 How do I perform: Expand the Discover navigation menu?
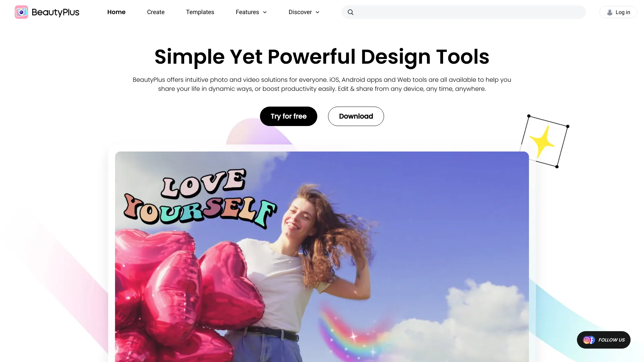[304, 12]
